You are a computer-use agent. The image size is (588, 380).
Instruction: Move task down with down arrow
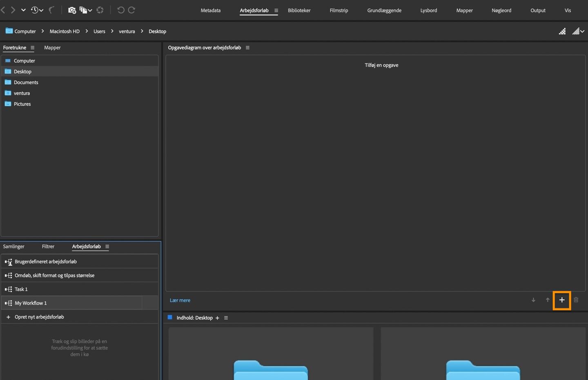pos(533,300)
